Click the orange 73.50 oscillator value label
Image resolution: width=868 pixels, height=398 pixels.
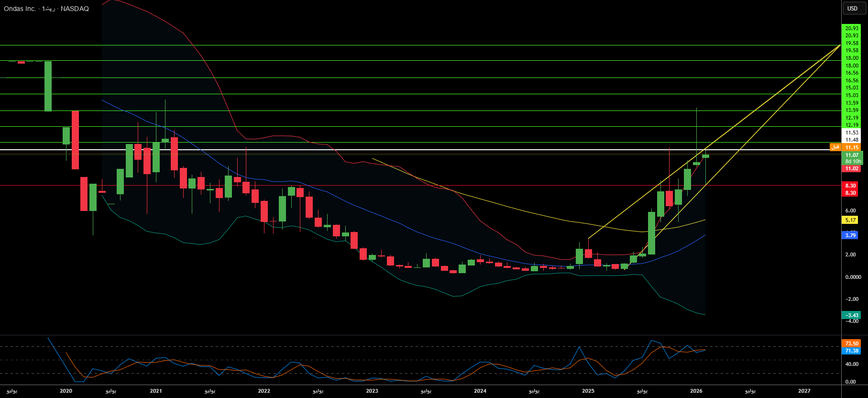[852, 343]
